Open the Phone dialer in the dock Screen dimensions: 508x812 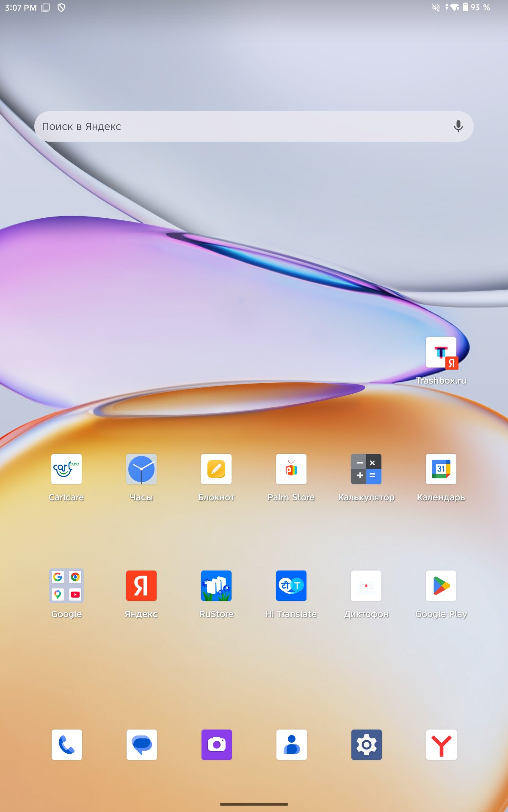67,745
